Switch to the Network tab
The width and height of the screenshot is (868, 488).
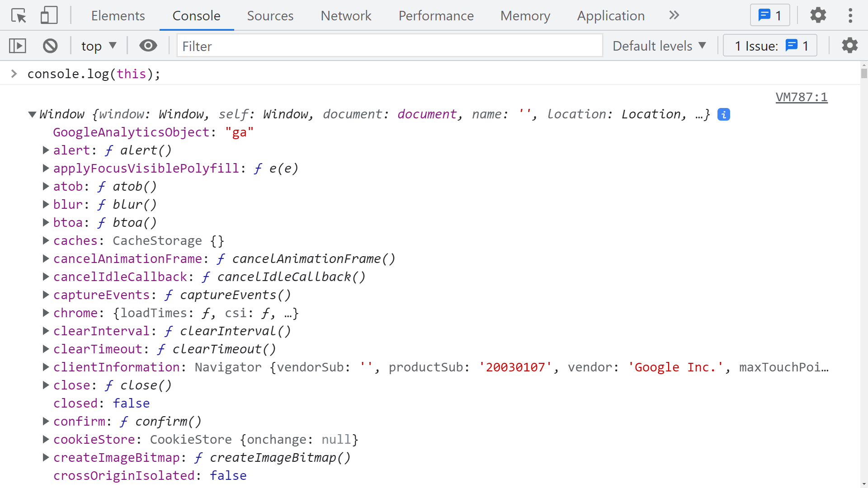pos(345,16)
